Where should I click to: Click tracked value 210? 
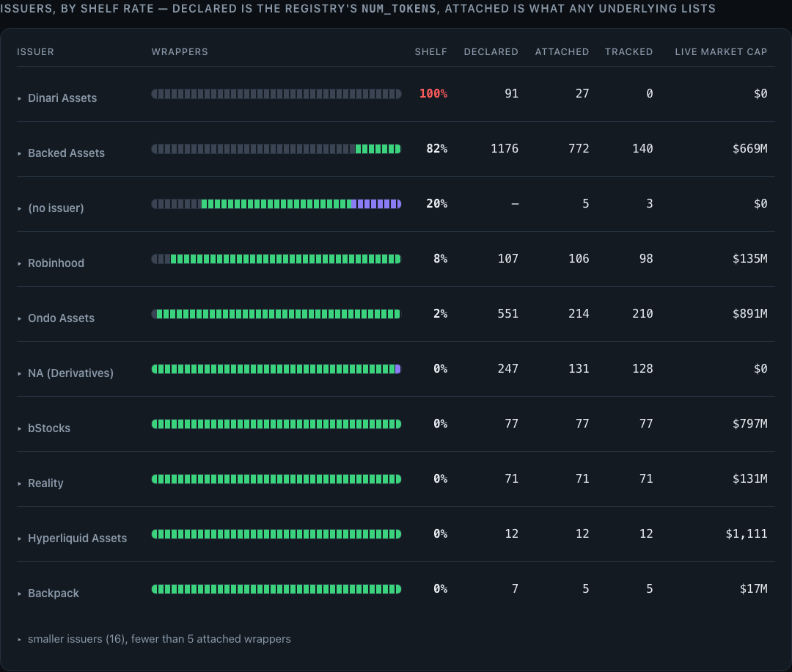click(642, 314)
